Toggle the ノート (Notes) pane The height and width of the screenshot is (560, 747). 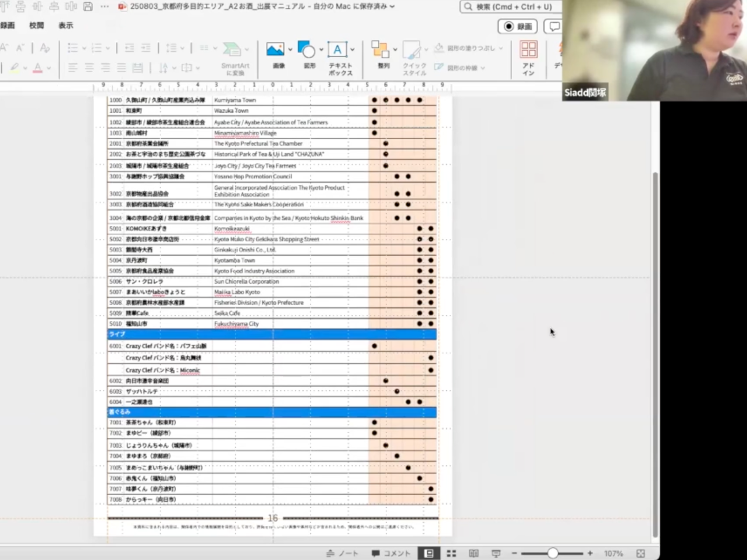click(342, 553)
